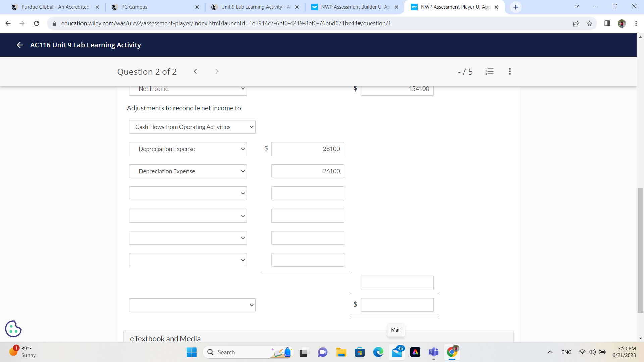
Task: Open the three-dot options menu beside score
Action: (509, 71)
